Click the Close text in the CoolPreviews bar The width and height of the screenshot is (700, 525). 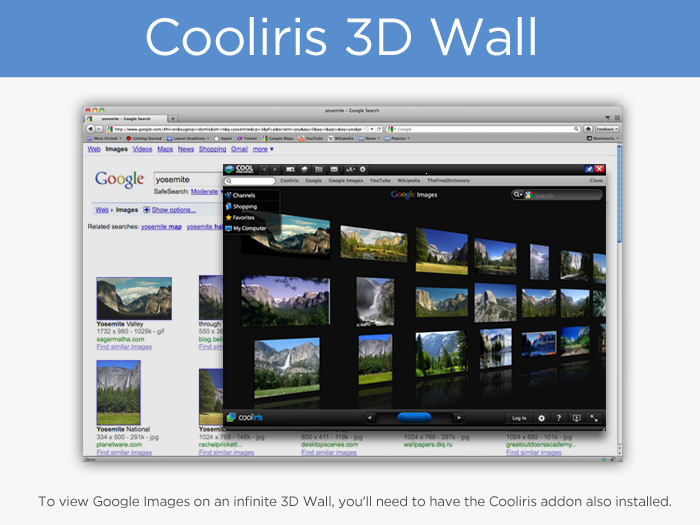pyautogui.click(x=596, y=181)
